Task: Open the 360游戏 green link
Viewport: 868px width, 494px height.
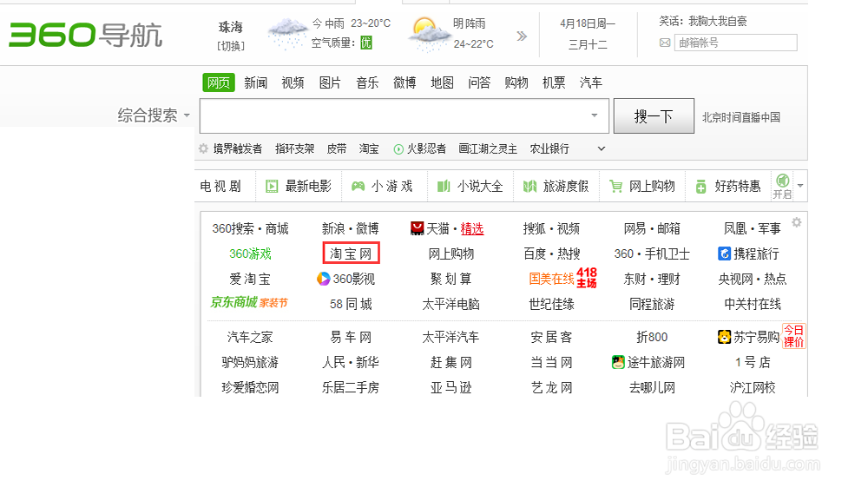Action: (250, 254)
